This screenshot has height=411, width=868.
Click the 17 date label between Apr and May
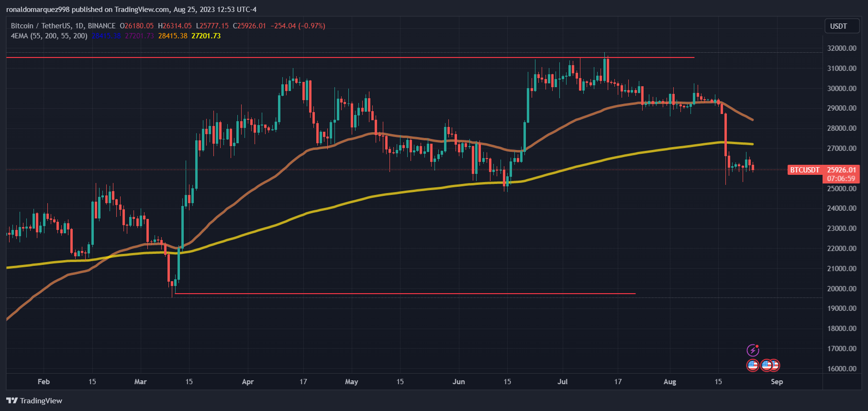[x=303, y=382]
